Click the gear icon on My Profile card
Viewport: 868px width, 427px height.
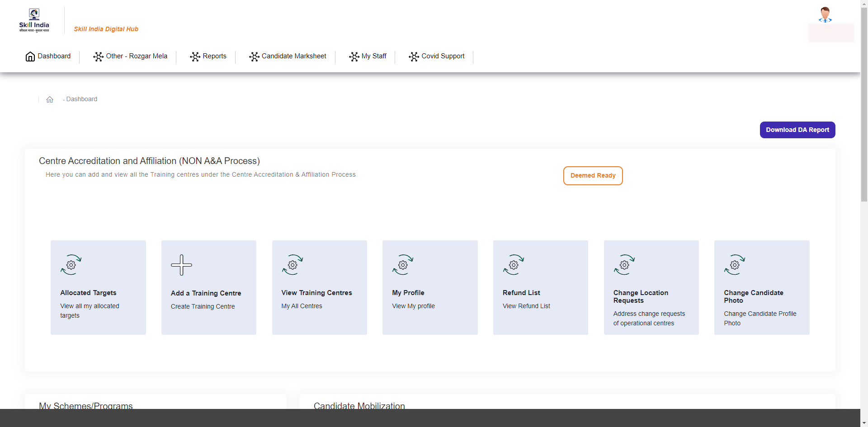tap(402, 265)
